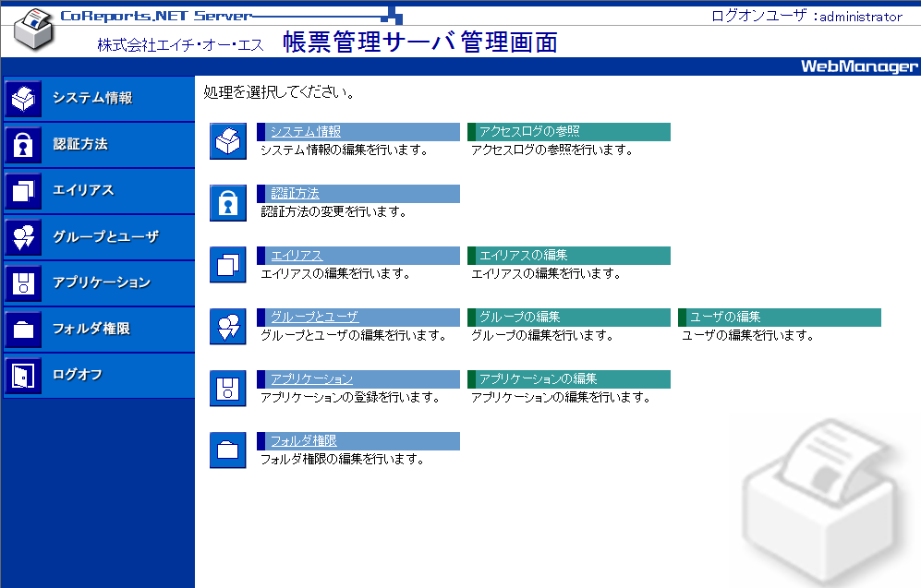Click the エイリアス sidebar icon
921x588 pixels.
pos(23,191)
